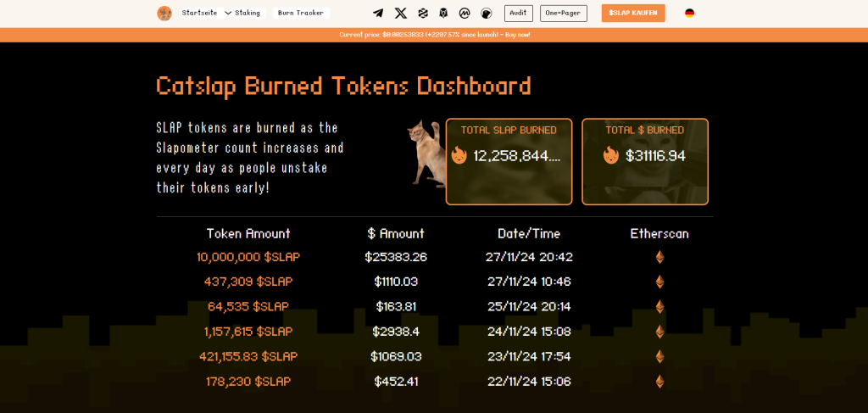Open Etherscan icon for 421,155.83 $SLAP row

[659, 356]
